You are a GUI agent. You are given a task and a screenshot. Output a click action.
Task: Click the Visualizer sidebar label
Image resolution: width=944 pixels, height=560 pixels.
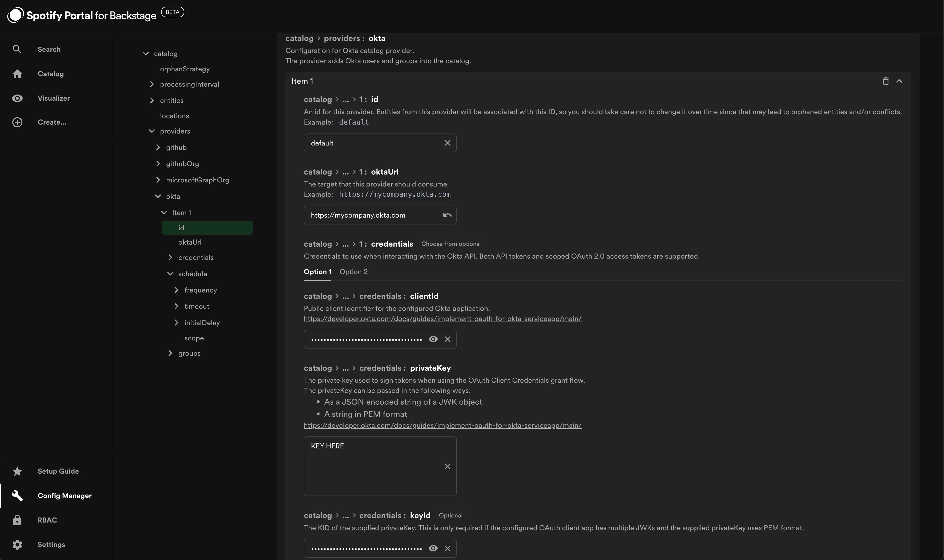click(54, 98)
